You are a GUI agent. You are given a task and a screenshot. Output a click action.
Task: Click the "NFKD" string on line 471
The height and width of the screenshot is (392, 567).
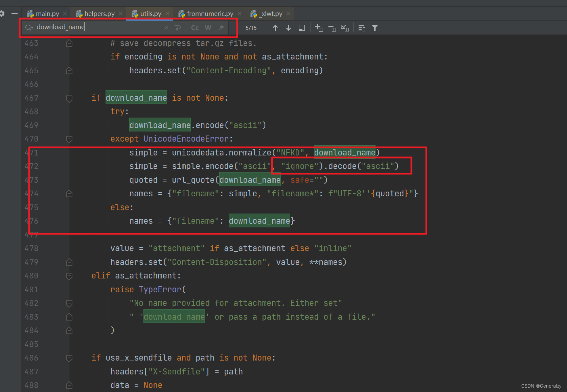point(290,153)
